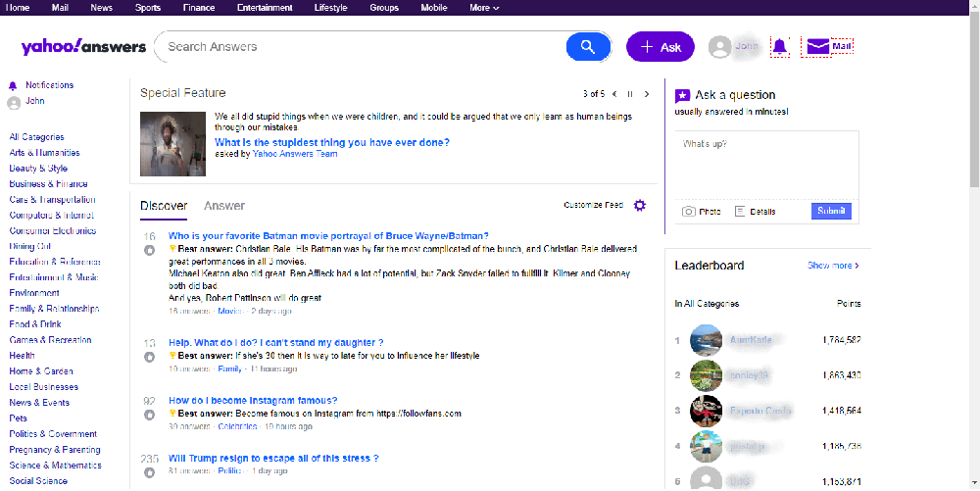980x491 pixels.
Task: Click John's profile avatar in header
Action: 720,46
